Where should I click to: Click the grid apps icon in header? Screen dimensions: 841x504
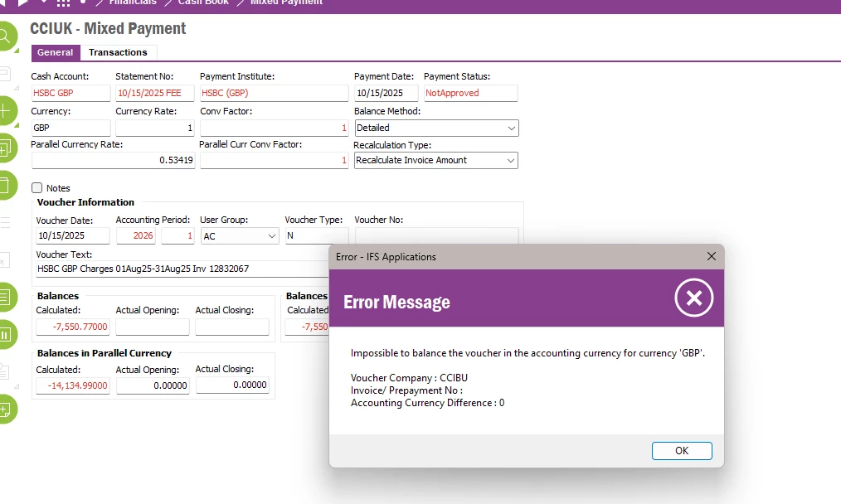point(63,2)
